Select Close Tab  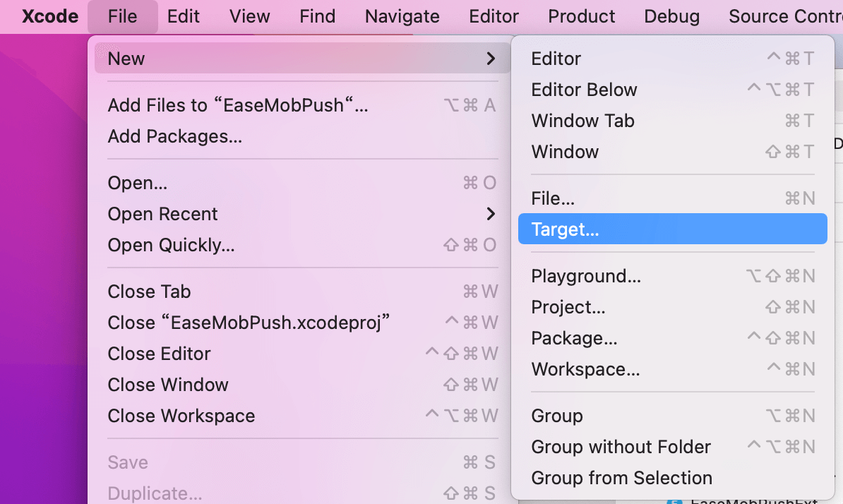(302, 292)
